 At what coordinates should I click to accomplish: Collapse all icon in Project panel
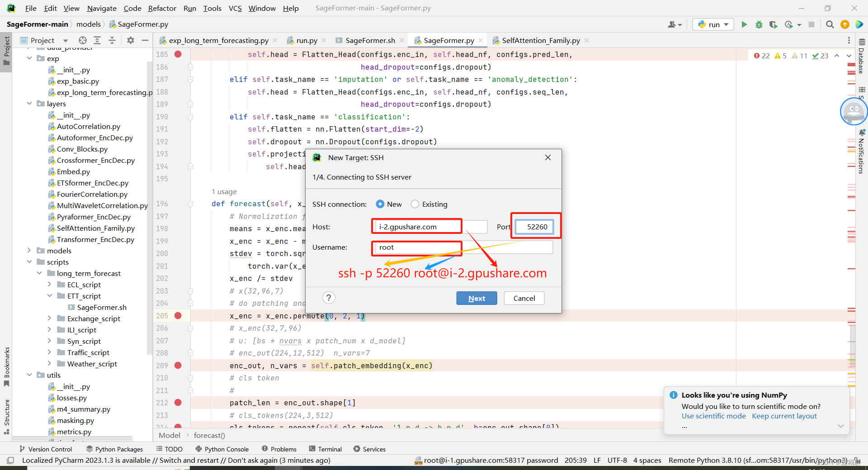click(112, 40)
